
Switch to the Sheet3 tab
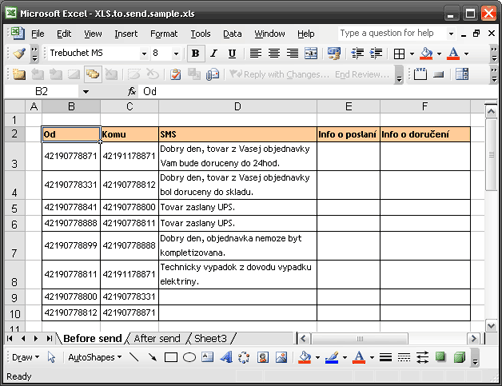(x=210, y=339)
